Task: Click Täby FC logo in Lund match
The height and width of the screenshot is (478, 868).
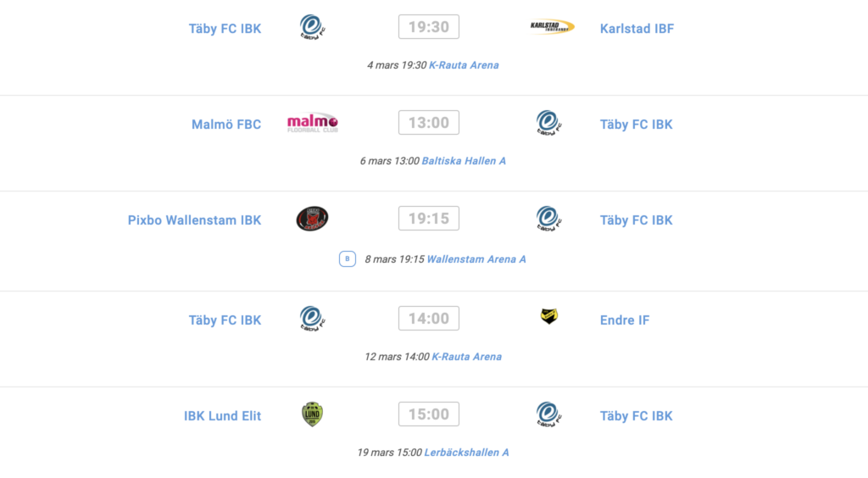Action: point(548,414)
